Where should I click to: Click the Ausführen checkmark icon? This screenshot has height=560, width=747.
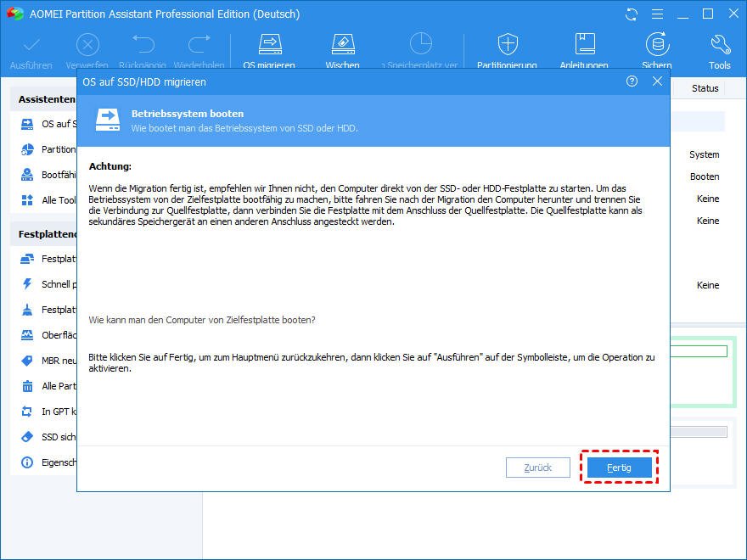[31, 45]
